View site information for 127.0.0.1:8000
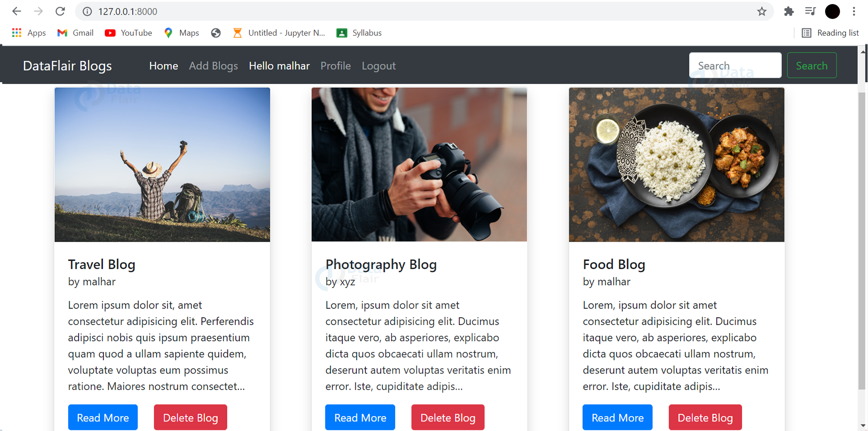868x431 pixels. pyautogui.click(x=87, y=11)
